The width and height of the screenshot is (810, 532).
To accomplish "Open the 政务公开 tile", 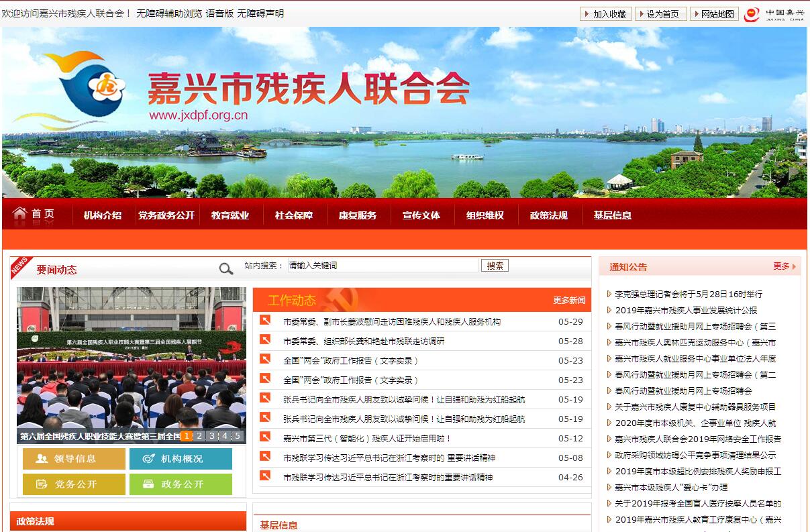I will click(181, 484).
